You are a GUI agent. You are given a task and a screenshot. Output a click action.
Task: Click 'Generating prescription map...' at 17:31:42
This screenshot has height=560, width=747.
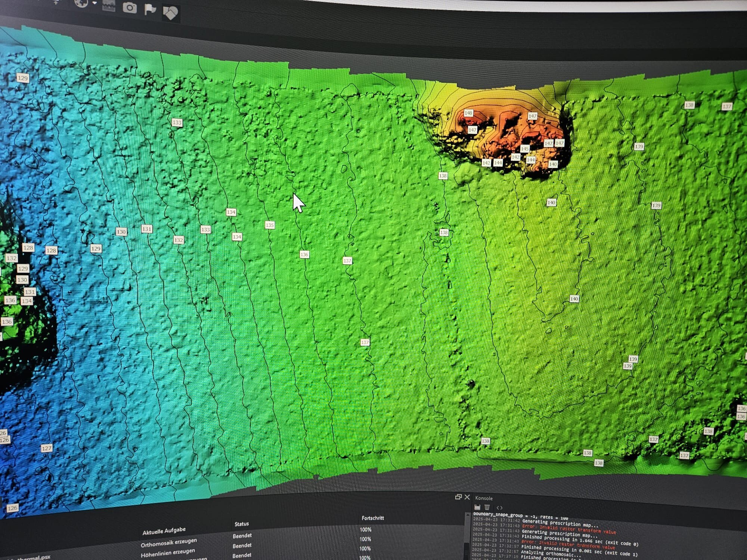[x=560, y=523]
